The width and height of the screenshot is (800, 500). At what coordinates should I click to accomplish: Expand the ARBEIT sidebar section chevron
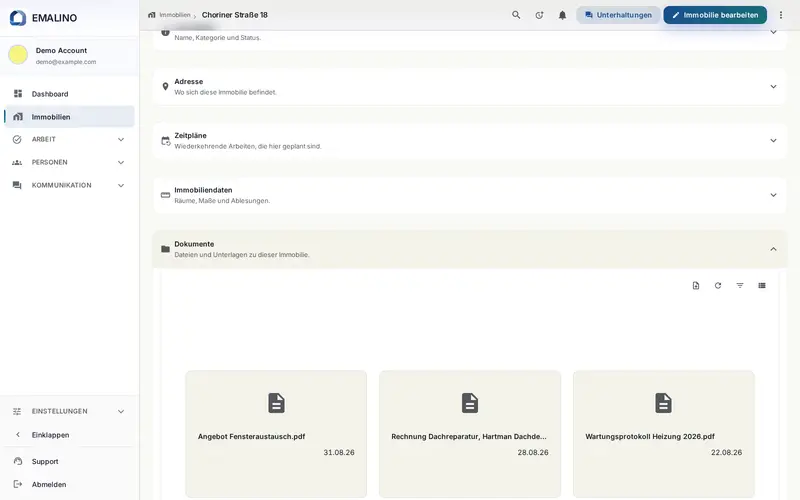point(121,139)
